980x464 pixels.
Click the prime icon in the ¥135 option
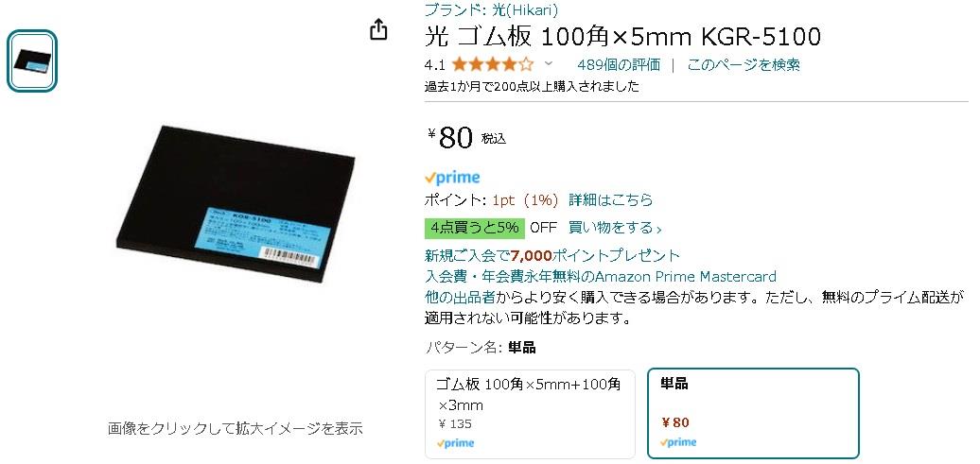coord(455,443)
